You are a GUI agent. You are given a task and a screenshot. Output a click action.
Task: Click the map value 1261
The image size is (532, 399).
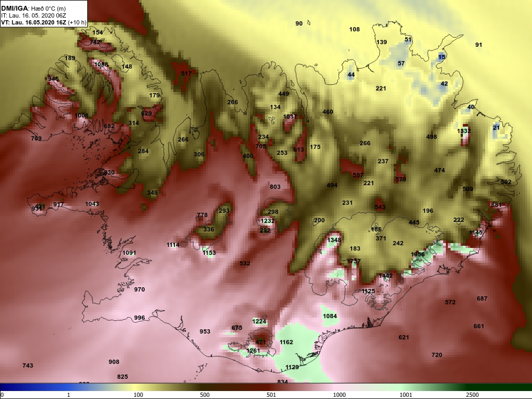(253, 351)
